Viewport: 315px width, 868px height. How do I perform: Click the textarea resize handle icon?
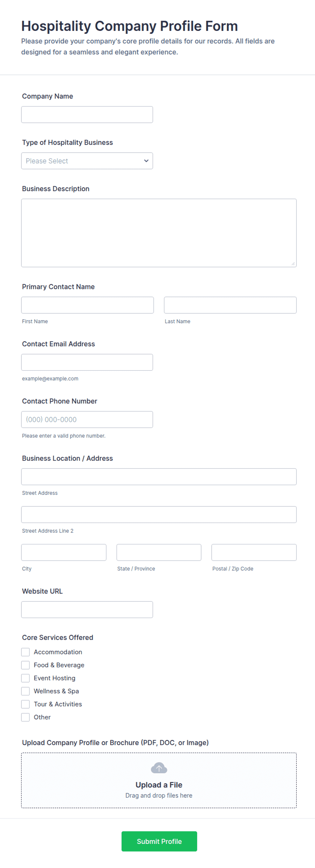pos(293,264)
